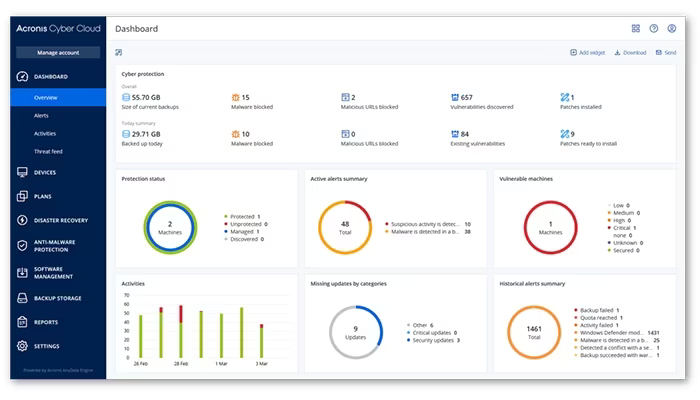
Task: Click the vulnerabilities icon beside 657
Action: point(454,97)
